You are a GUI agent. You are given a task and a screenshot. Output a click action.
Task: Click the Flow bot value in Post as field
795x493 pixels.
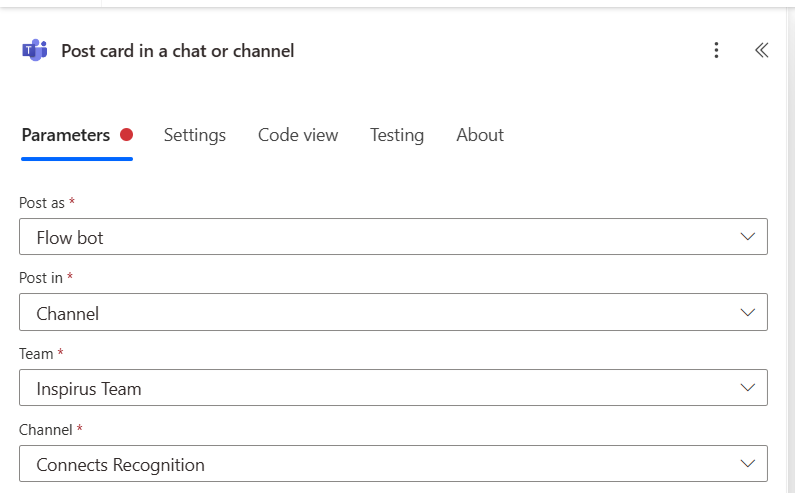(70, 237)
